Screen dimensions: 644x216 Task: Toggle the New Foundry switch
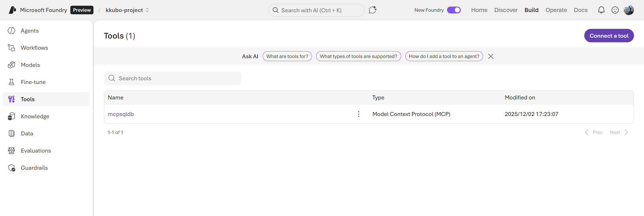click(454, 10)
